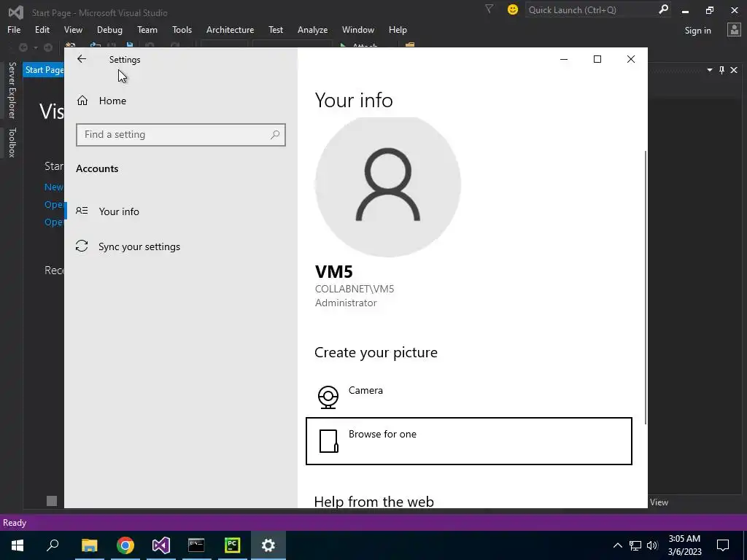Viewport: 747px width, 560px height.
Task: Click the Visual Studio logo icon in title bar
Action: 16,12
